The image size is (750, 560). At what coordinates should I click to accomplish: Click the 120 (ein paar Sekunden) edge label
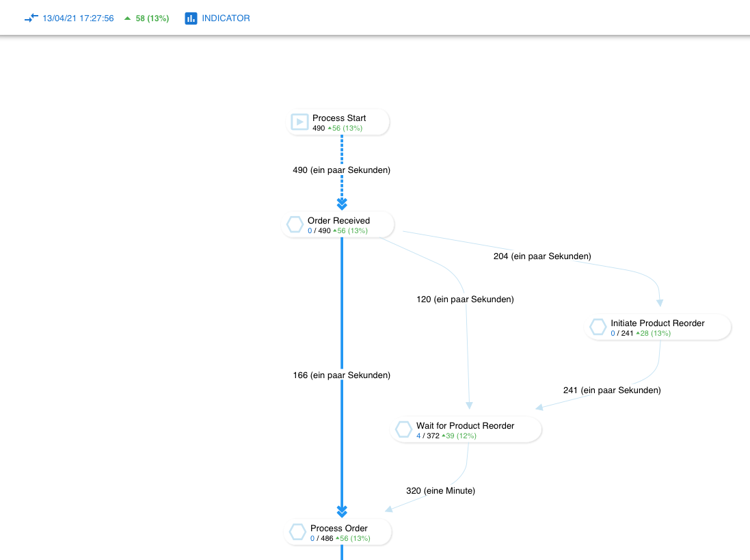pos(465,299)
